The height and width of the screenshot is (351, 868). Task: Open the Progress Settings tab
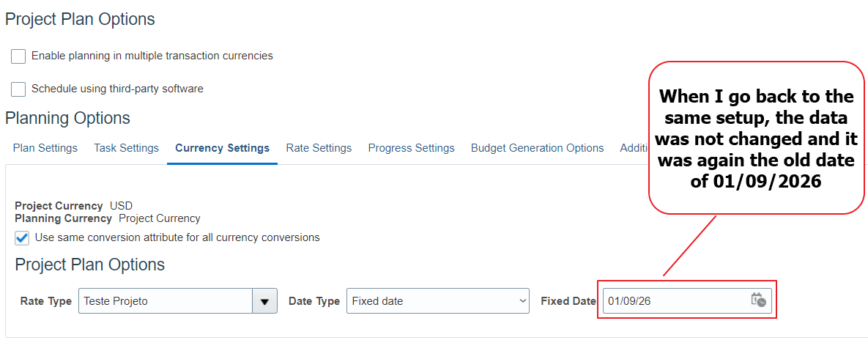(x=412, y=148)
